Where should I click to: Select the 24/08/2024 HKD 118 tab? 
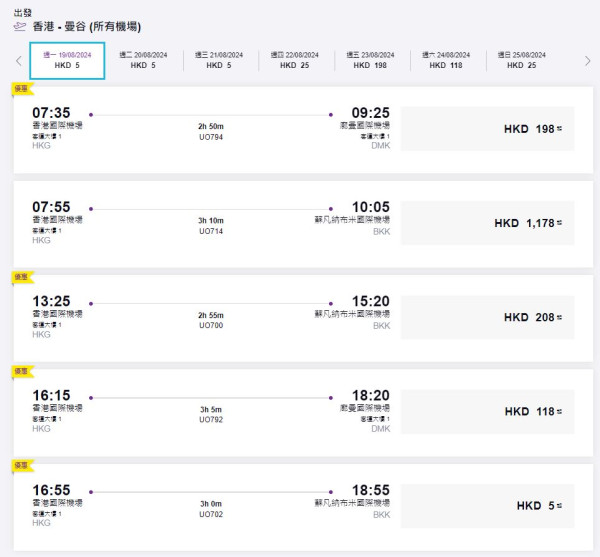tap(446, 60)
